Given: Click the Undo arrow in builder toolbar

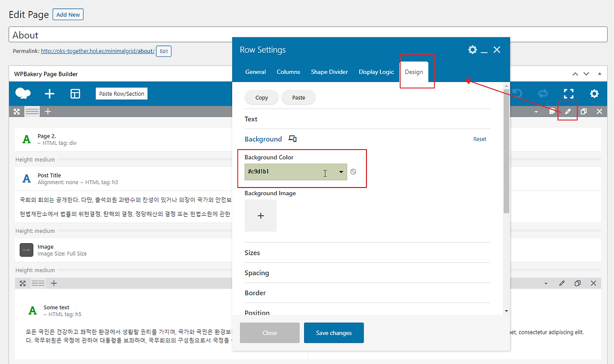Looking at the screenshot, I should tap(517, 94).
